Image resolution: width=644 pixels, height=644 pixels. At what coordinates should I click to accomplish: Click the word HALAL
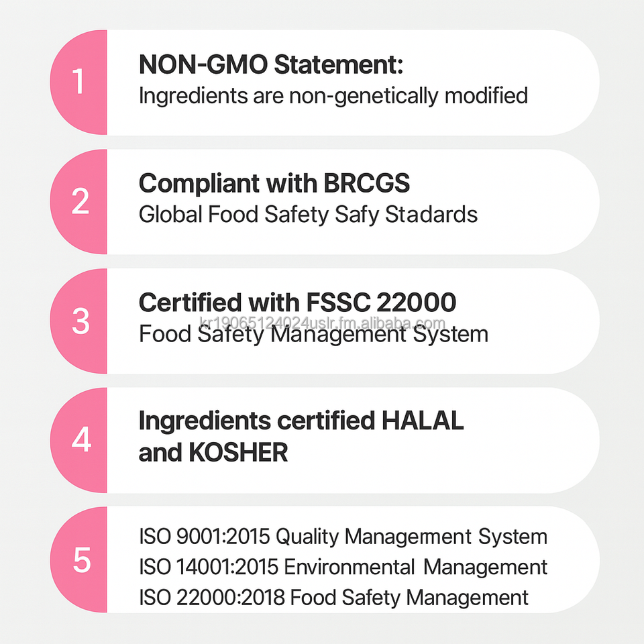422,421
